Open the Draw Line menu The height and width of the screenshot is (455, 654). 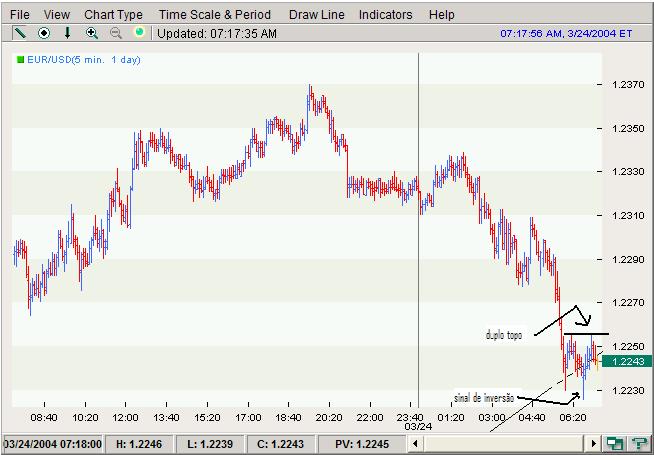pos(317,15)
